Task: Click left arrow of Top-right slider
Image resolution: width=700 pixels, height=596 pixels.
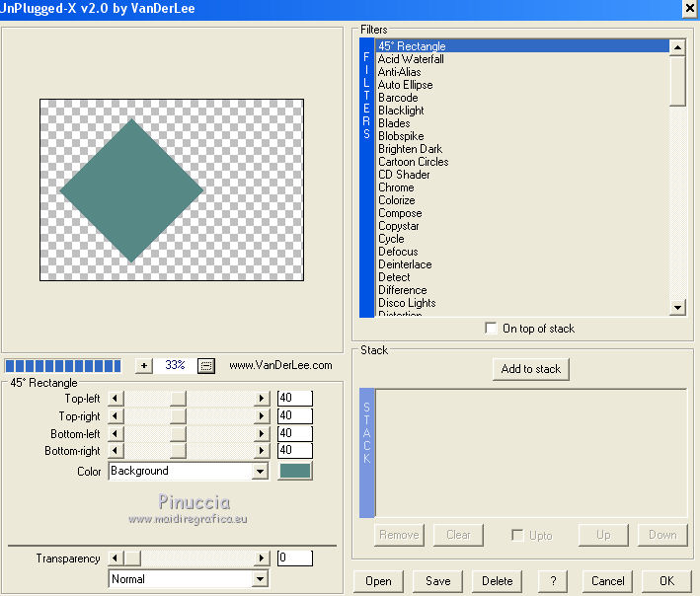Action: pos(116,415)
